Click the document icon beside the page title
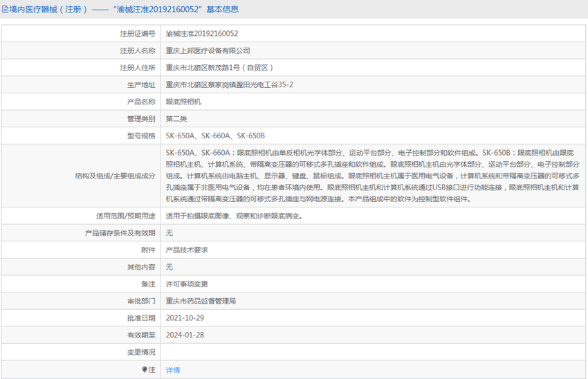Screen dimensions: 588x379 6,10
